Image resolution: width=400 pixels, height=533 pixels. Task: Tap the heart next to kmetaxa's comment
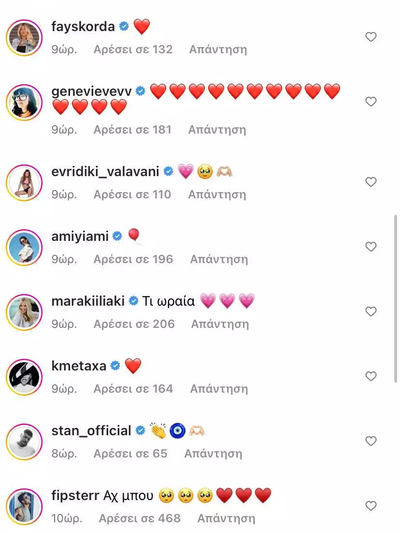pyautogui.click(x=371, y=376)
